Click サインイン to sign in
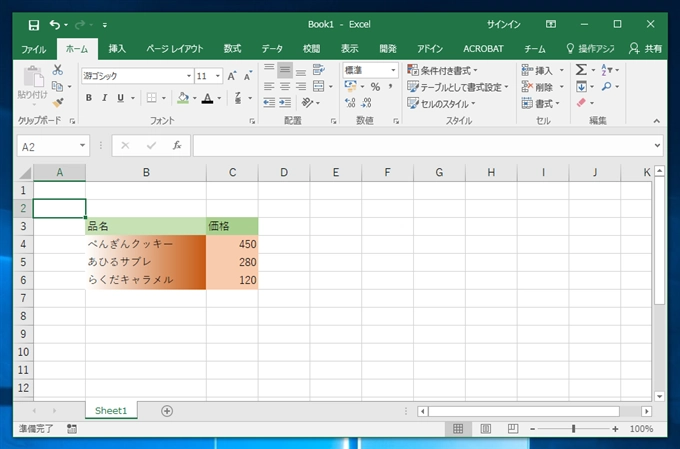 (503, 25)
